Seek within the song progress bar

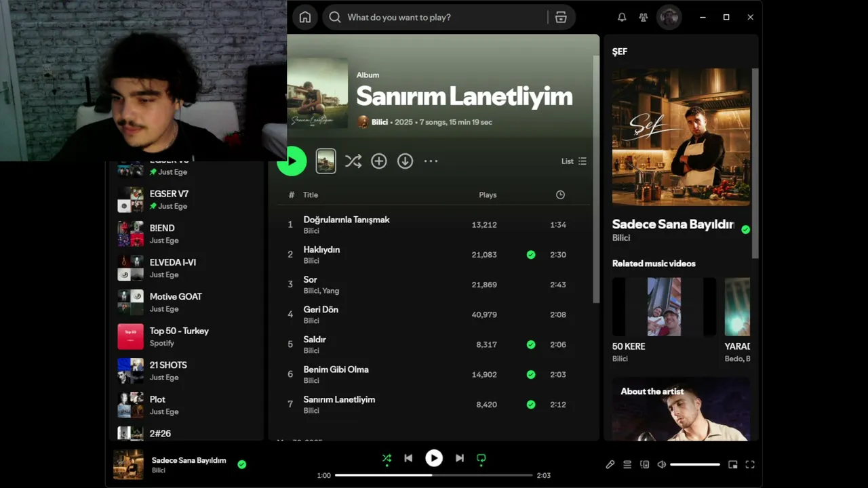point(434,475)
